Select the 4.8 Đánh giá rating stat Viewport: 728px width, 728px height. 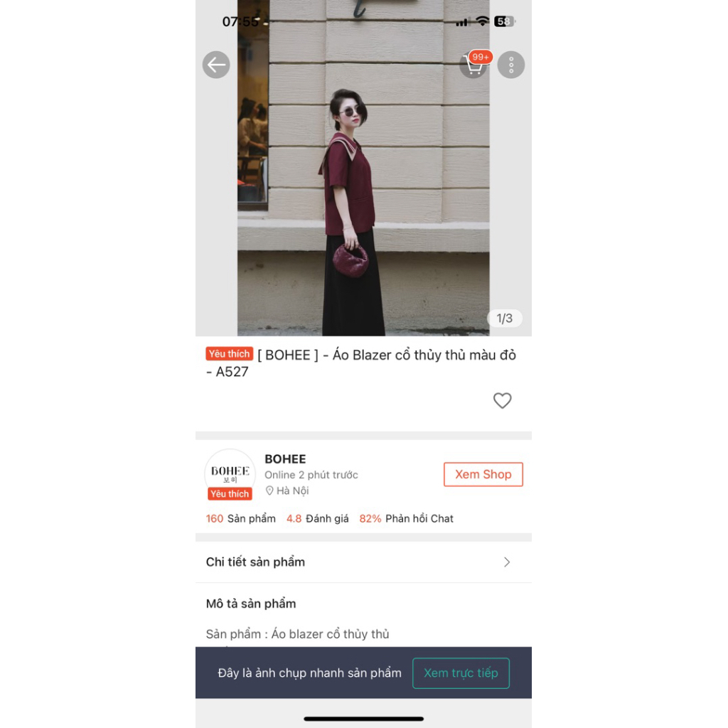(317, 518)
